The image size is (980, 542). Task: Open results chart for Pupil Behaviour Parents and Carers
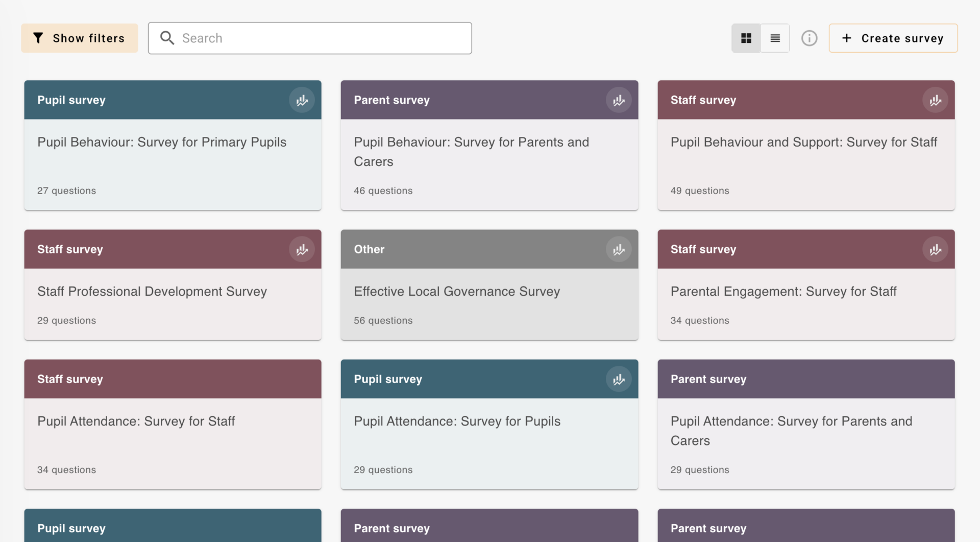click(619, 100)
